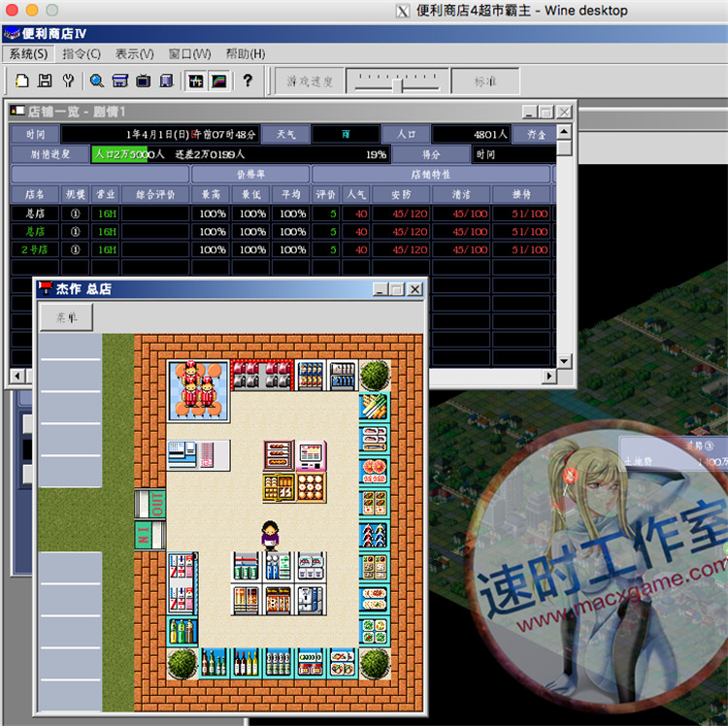Select the potted plant in top-right store corner

pyautogui.click(x=375, y=375)
